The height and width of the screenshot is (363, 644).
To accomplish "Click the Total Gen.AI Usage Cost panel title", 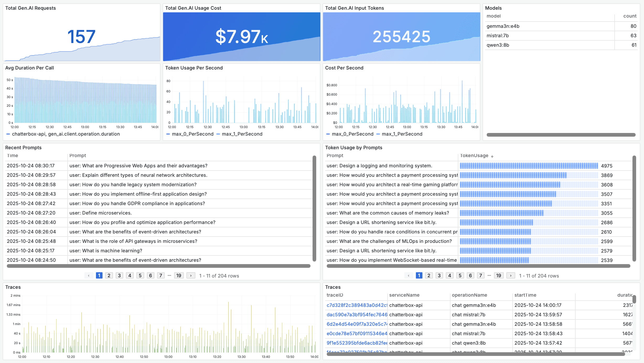I will coord(193,8).
